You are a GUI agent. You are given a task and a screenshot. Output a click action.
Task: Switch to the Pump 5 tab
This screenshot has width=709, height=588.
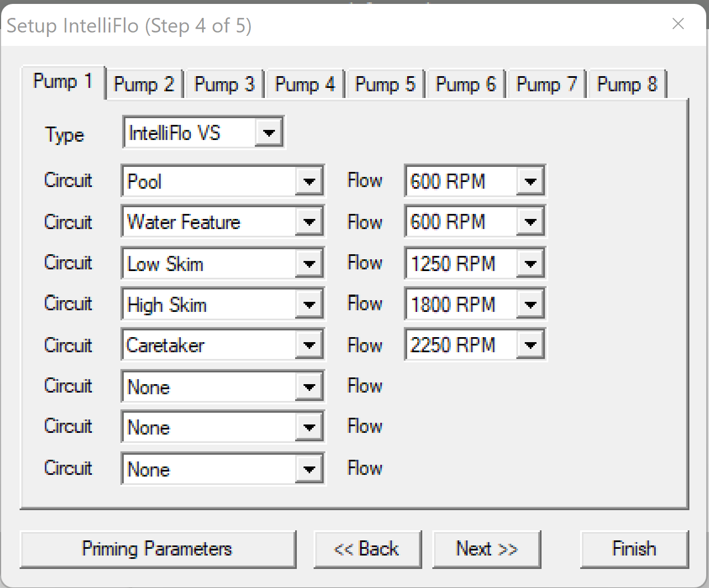coord(385,84)
